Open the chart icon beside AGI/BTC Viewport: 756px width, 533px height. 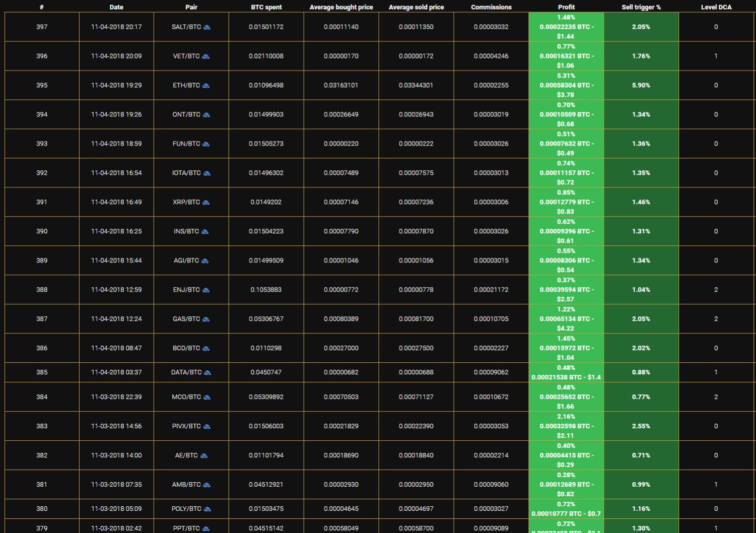tap(205, 261)
